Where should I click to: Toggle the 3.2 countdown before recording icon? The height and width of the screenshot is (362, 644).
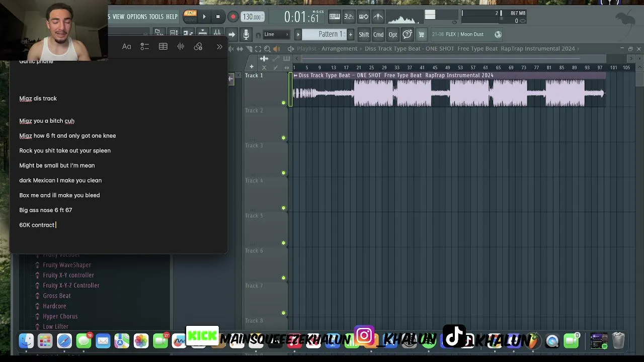click(x=349, y=17)
